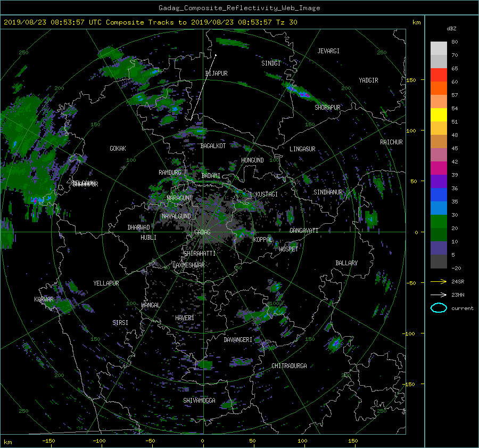Pick the orange 60 dBZ legend swatch
The height and width of the screenshot is (448, 479).
(439, 88)
